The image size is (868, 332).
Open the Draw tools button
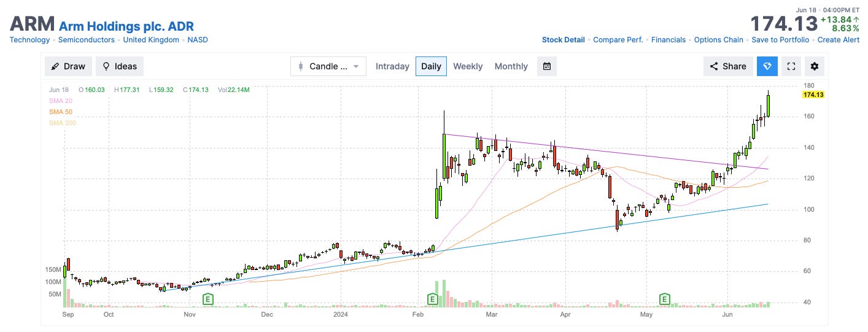tap(68, 66)
